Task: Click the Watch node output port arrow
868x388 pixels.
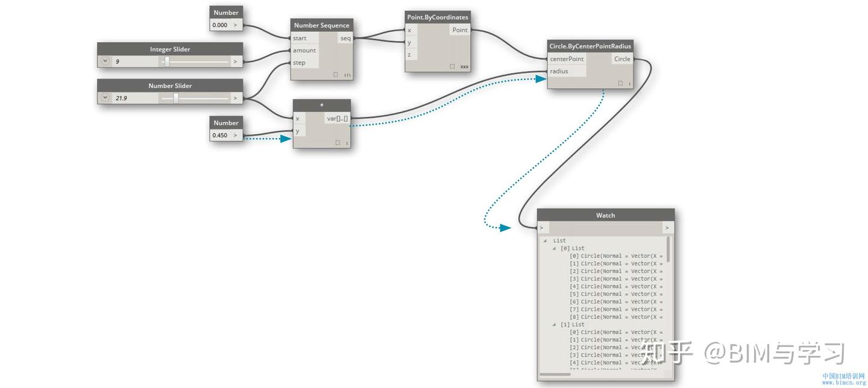Action: pyautogui.click(x=667, y=228)
